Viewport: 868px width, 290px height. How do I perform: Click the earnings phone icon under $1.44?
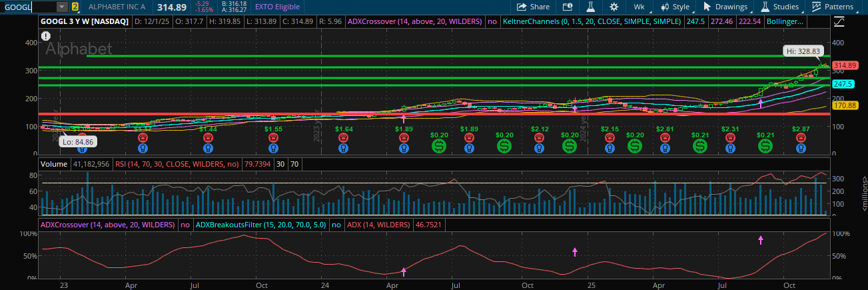(209, 137)
